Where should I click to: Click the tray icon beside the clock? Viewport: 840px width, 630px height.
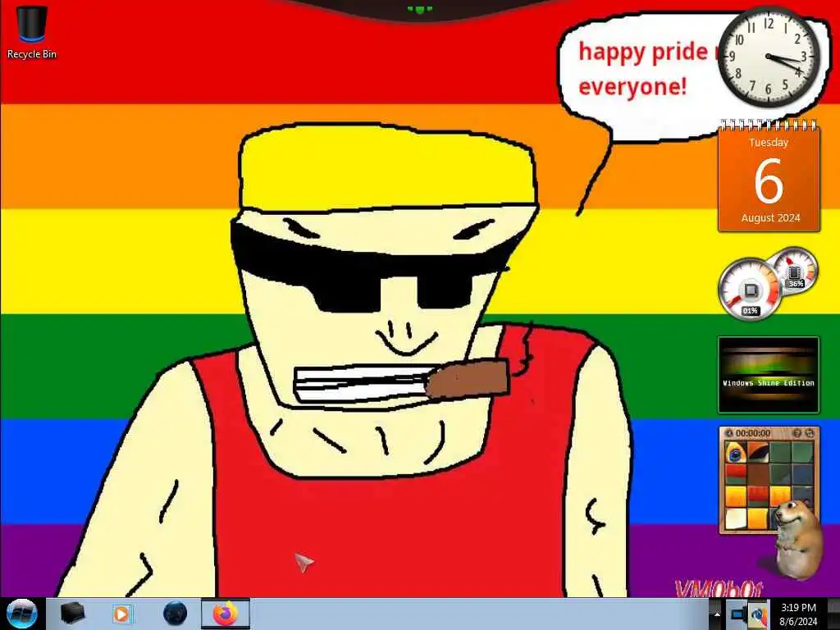coord(758,614)
